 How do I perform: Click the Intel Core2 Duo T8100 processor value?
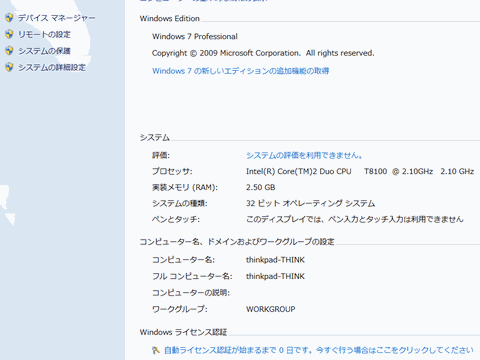[x=360, y=171]
